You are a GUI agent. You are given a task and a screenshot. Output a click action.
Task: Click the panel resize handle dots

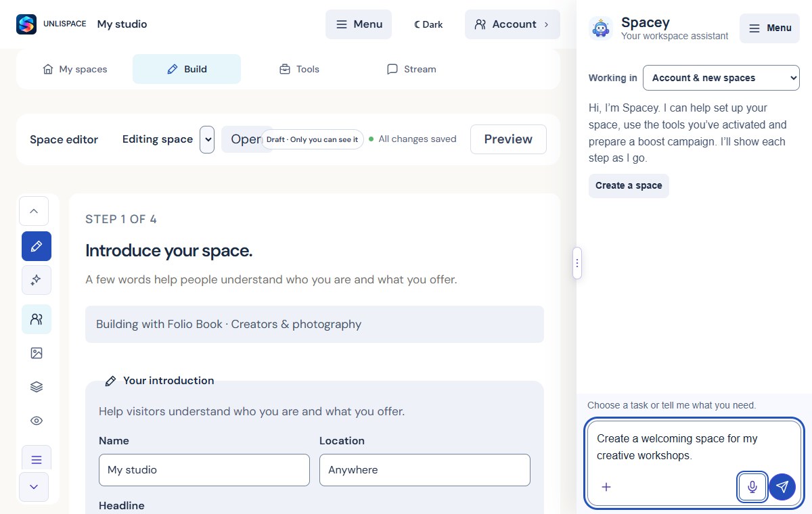point(577,263)
